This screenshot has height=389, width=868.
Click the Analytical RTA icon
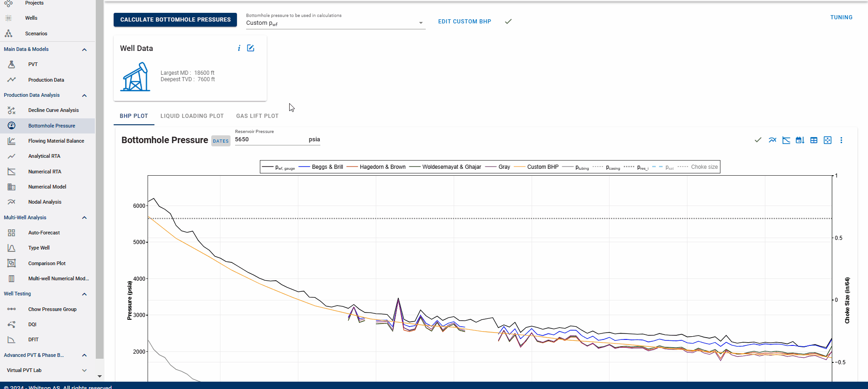(x=11, y=156)
